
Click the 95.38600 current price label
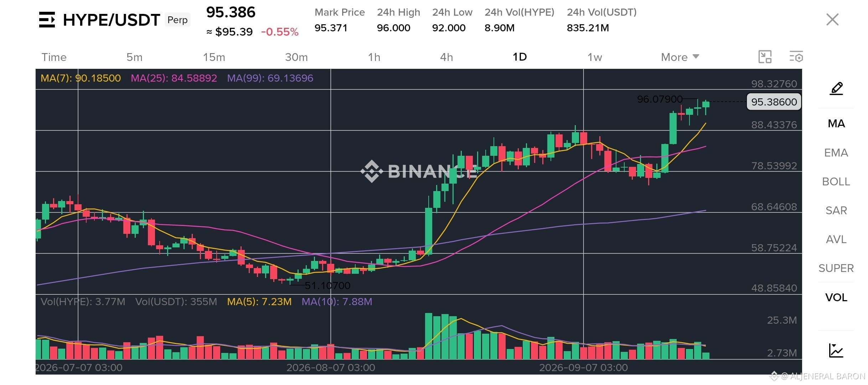774,102
